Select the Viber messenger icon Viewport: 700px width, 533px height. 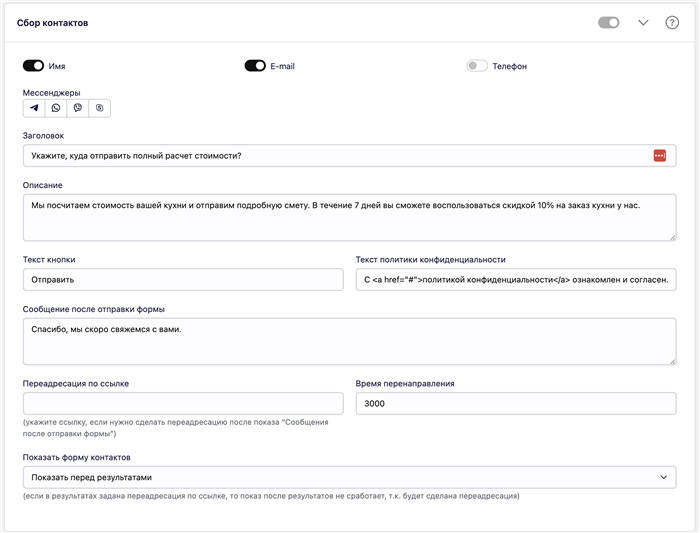tap(78, 108)
